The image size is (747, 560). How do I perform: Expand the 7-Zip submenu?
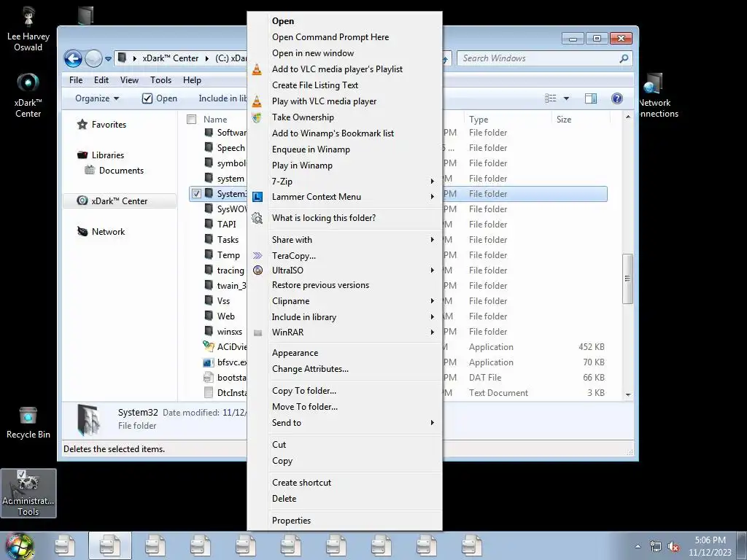(354, 182)
